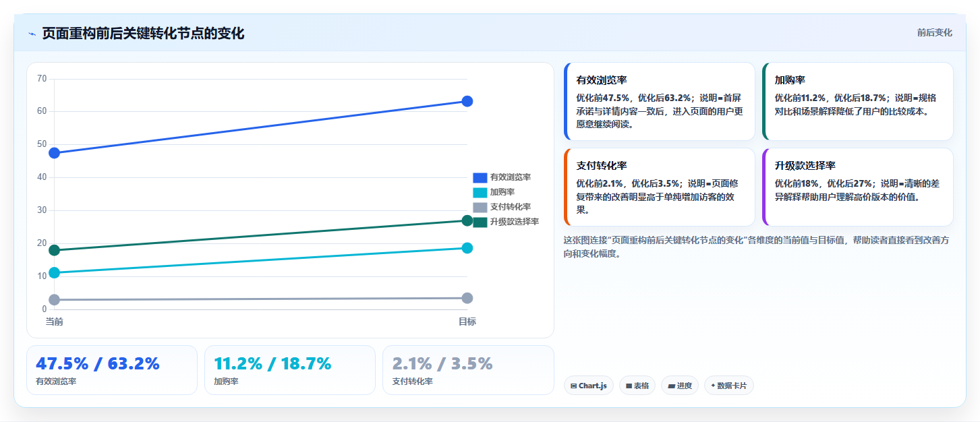Viewport: 980px width, 422px height.
Task: Click the 升级款选择率 legend label
Action: click(x=515, y=222)
